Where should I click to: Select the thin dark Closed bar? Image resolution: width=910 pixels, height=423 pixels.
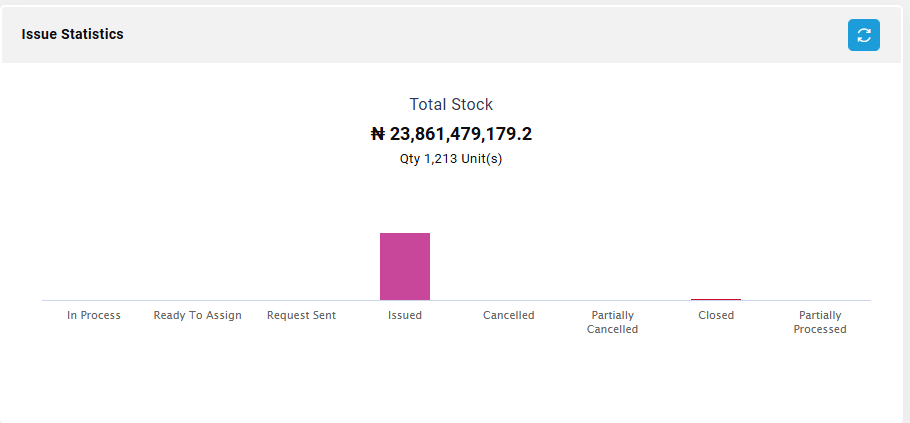pos(716,299)
